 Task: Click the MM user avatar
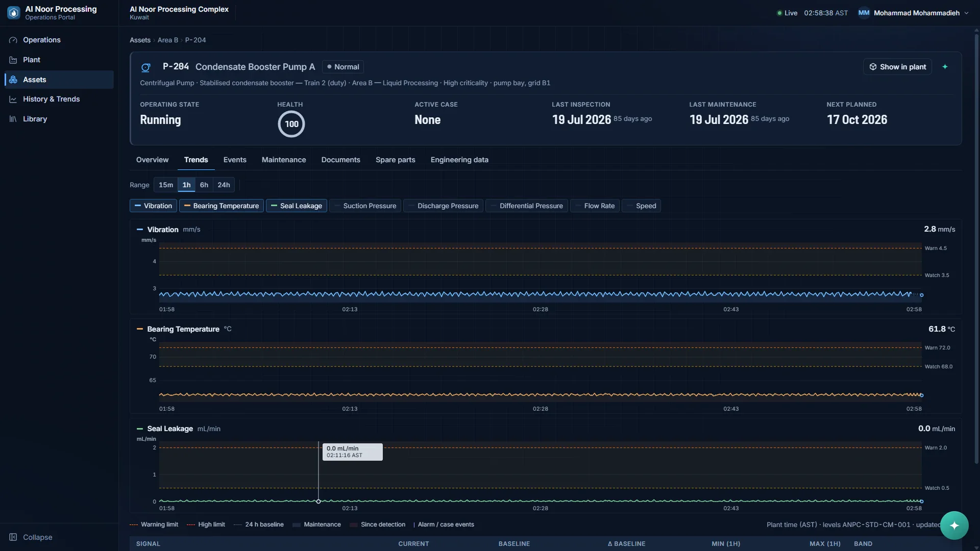[864, 13]
